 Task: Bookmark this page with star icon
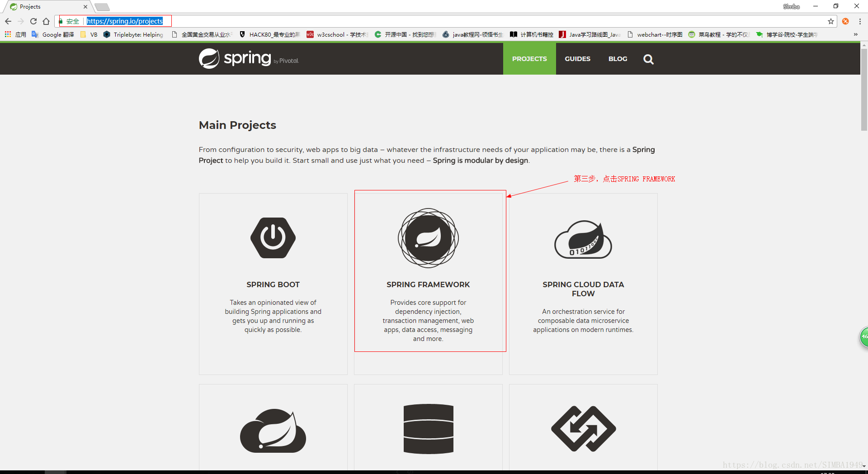pyautogui.click(x=831, y=21)
